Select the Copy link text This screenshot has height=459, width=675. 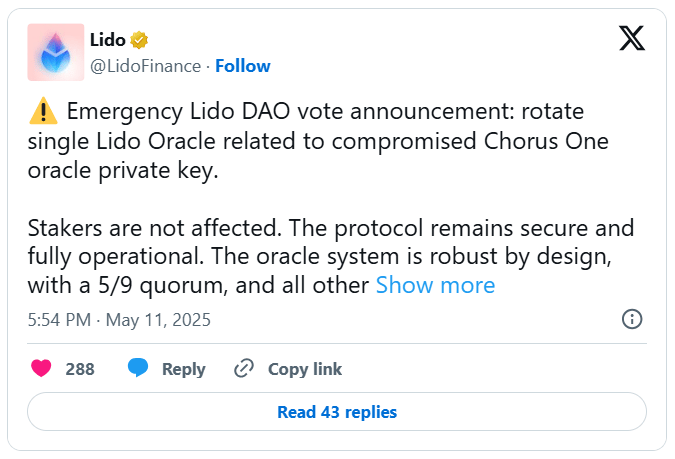click(304, 369)
